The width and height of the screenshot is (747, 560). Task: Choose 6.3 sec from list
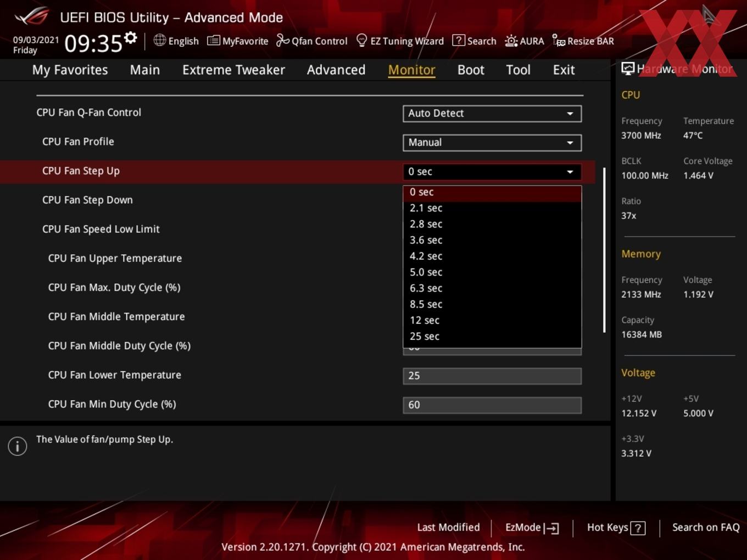tap(492, 288)
